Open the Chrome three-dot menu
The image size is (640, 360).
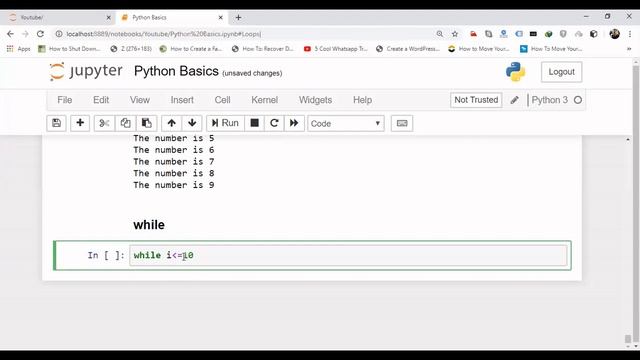click(x=631, y=34)
